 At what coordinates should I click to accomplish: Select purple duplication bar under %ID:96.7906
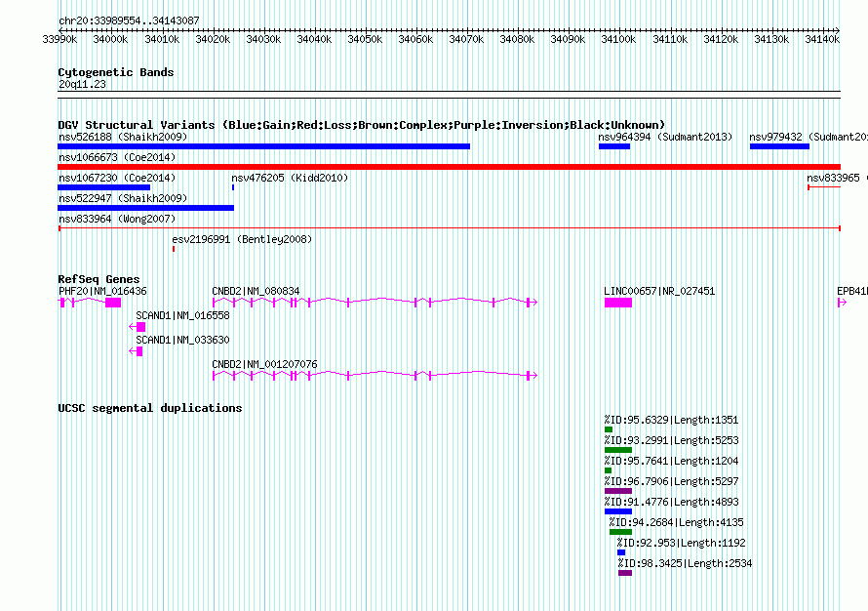[618, 491]
